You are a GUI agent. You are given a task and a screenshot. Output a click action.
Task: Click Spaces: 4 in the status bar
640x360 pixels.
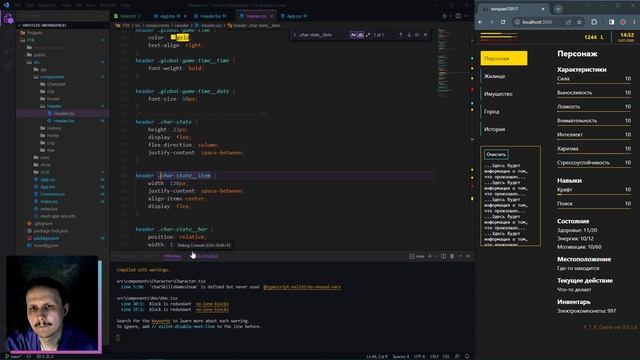(400, 357)
